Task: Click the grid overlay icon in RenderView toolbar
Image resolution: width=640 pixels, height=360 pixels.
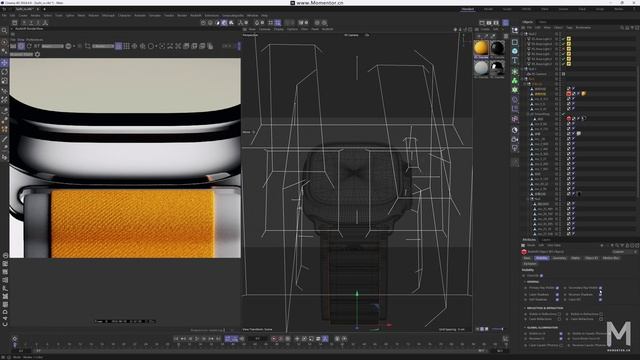Action: (x=126, y=46)
